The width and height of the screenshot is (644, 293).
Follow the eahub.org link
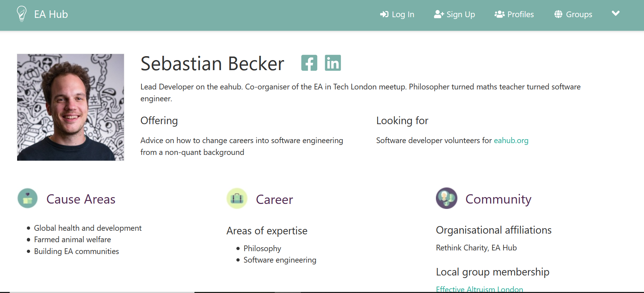511,141
